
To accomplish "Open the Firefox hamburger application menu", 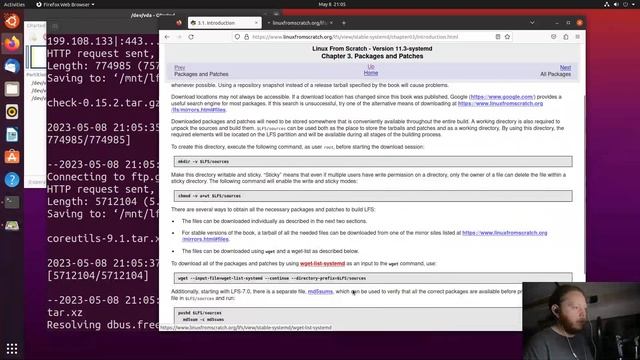I will click(x=578, y=37).
